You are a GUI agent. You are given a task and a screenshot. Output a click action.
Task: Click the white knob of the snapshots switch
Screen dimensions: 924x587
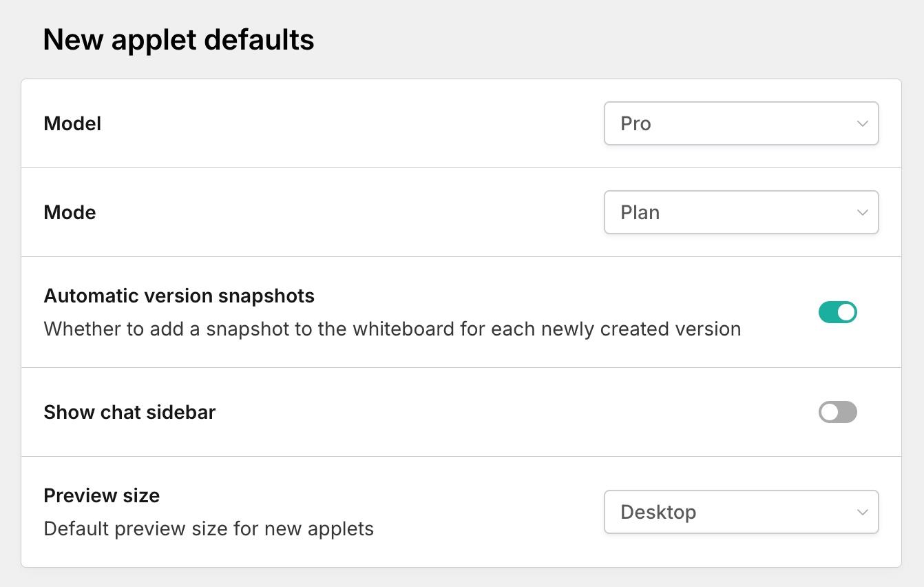pyautogui.click(x=846, y=312)
